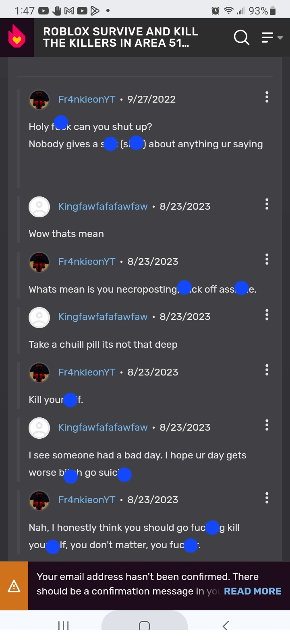This screenshot has height=644, width=290.
Task: Expand the sort dropdown caret in the header
Action: pyautogui.click(x=281, y=39)
